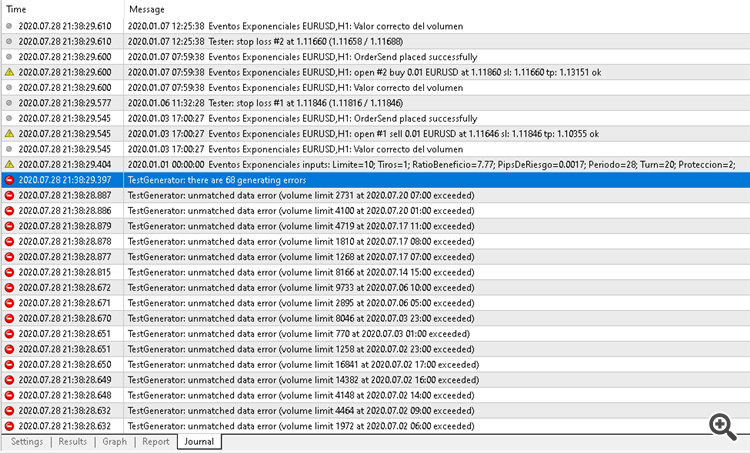Select message 'volume limit 770 at 2020.07.03 01:00 exceeded'
This screenshot has height=453, width=750.
tap(299, 333)
